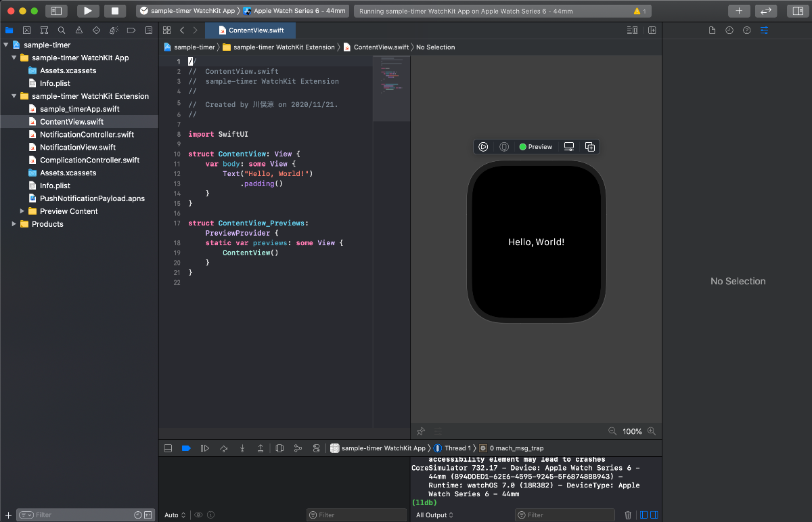Step into in the debugger
The image size is (812, 522).
pyautogui.click(x=242, y=448)
